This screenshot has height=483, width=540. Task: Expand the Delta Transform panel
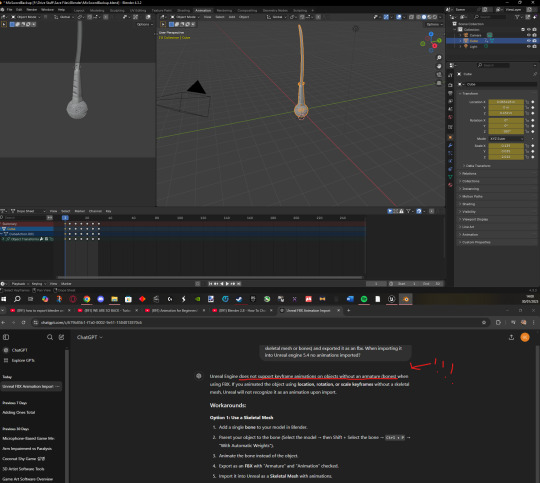[477, 166]
